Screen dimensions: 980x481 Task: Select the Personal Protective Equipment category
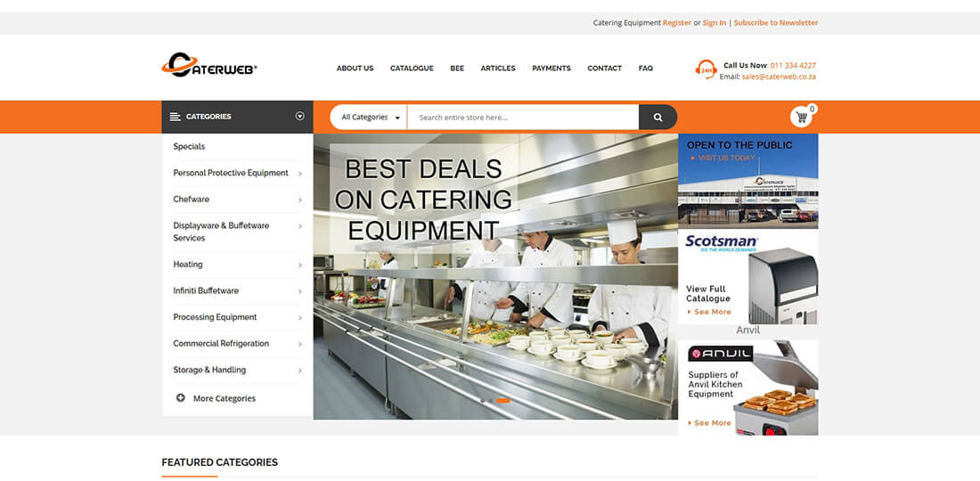(231, 173)
